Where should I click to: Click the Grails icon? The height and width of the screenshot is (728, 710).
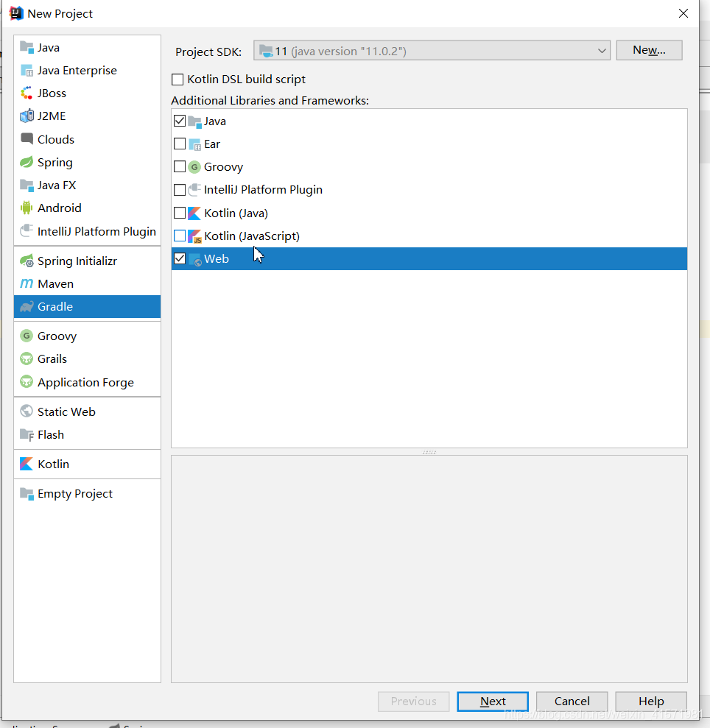click(27, 359)
